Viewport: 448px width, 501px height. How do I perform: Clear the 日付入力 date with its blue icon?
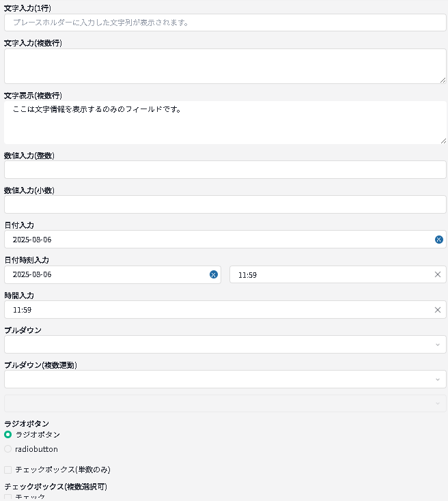pyautogui.click(x=438, y=240)
